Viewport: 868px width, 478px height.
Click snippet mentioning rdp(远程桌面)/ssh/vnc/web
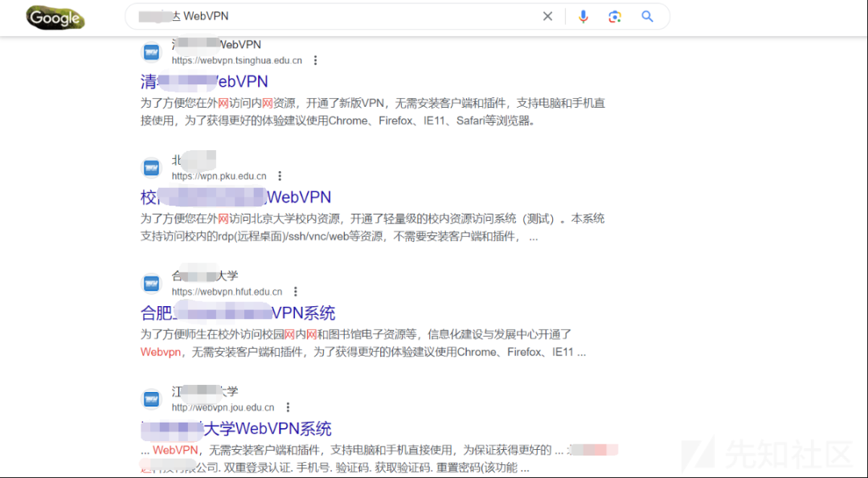click(373, 227)
